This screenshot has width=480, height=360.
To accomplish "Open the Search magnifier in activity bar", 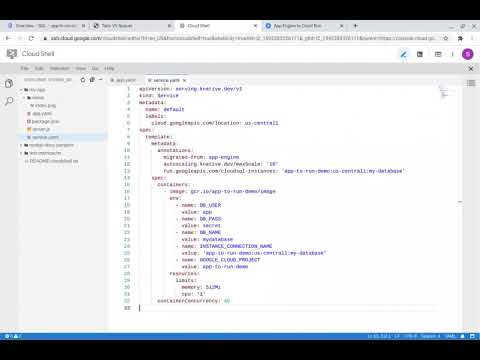I will pos(9,100).
